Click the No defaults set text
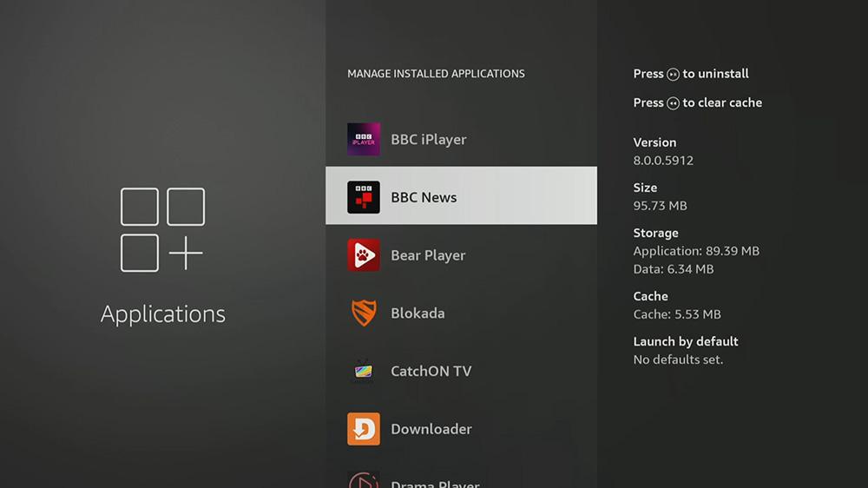868x488 pixels. pos(678,359)
